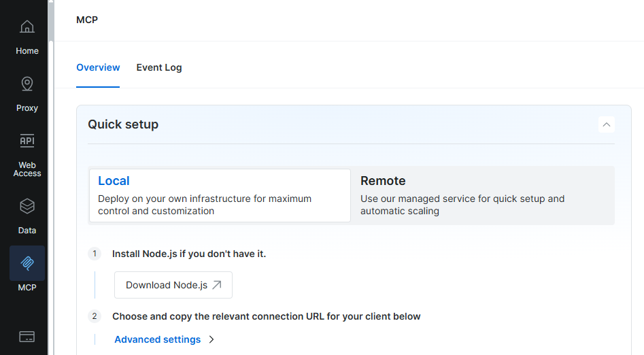This screenshot has width=644, height=355.
Task: Click the sidebar vertical scrollbar
Action: (51, 136)
